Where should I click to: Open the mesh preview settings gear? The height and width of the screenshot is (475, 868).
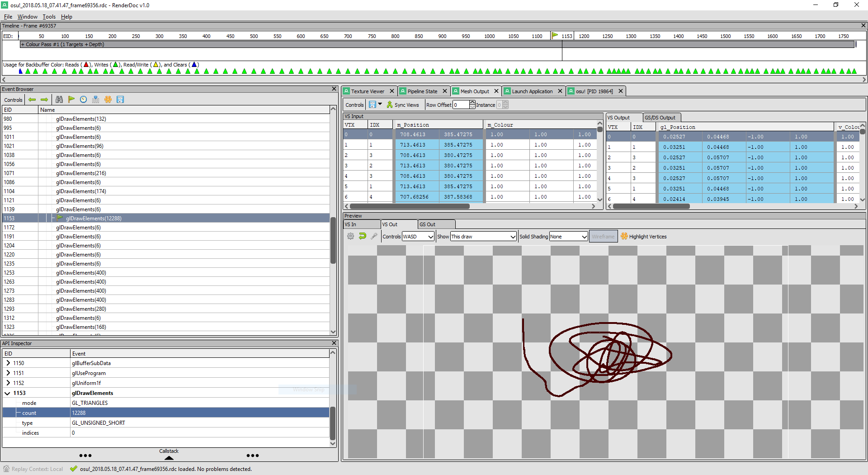[350, 236]
